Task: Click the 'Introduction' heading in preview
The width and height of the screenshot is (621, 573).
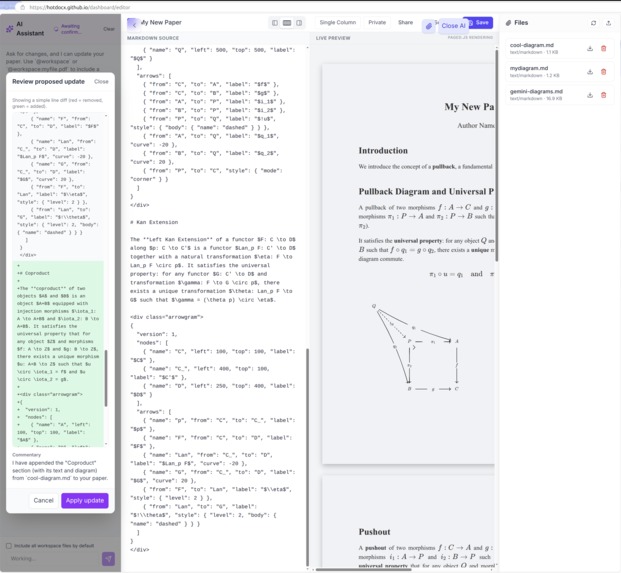Action: click(x=383, y=151)
